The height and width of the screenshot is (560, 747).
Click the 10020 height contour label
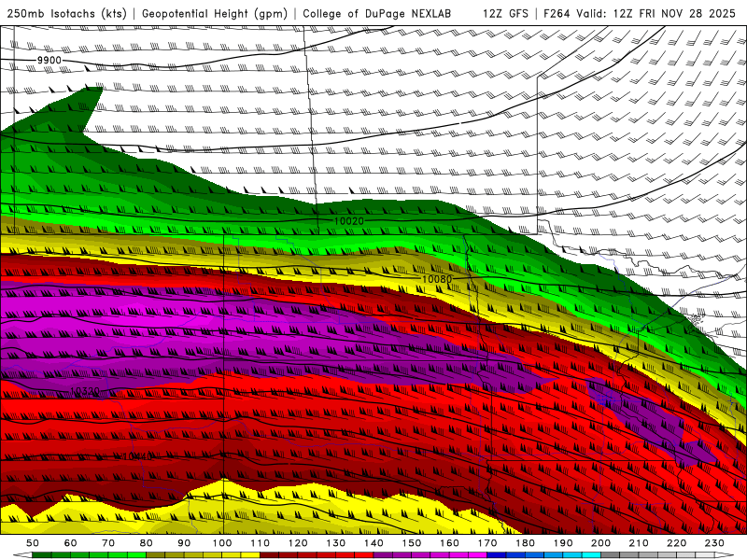348,221
